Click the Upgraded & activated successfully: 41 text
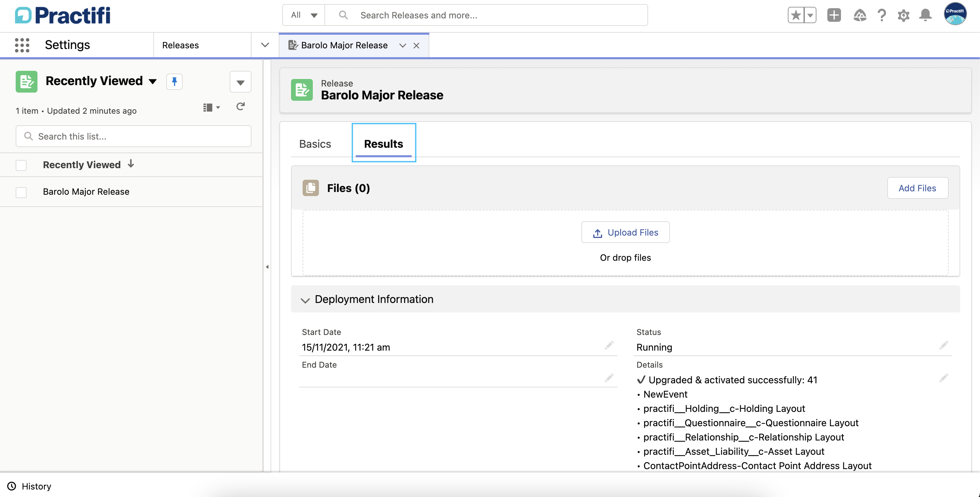980x497 pixels. coord(733,380)
